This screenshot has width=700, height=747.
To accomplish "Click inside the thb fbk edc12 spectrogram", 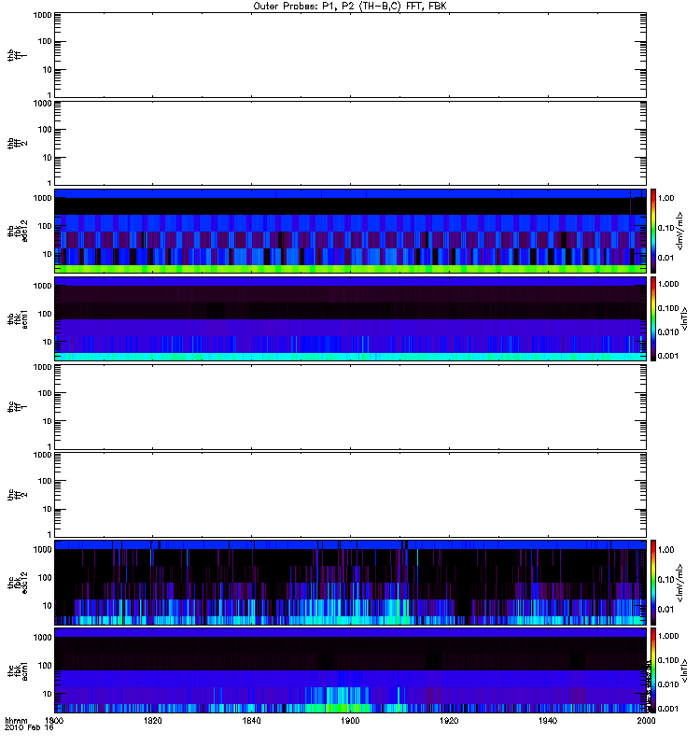I will pyautogui.click(x=350, y=231).
